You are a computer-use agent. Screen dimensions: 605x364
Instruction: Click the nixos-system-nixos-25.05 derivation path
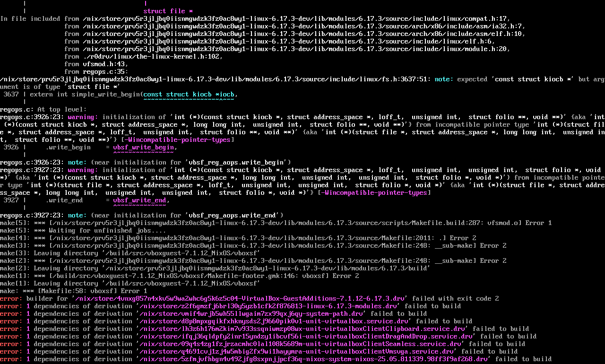[313, 359]
